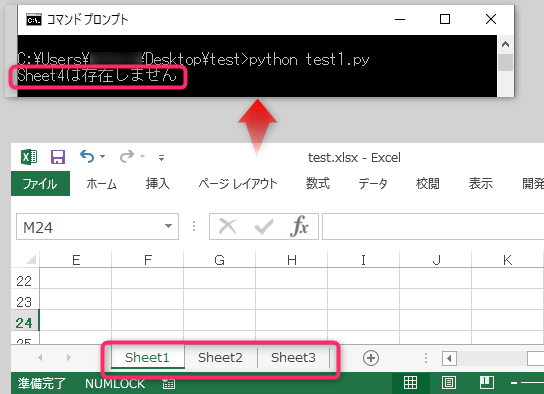
Task: Click the Excel application icon
Action: click(29, 157)
